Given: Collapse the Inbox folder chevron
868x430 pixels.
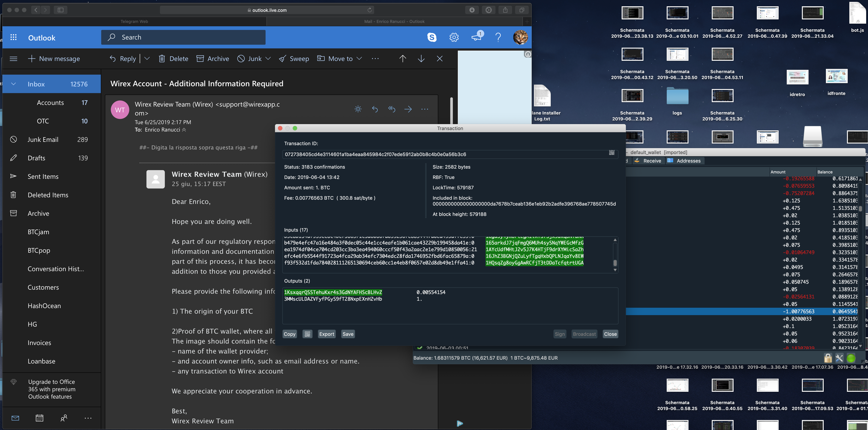Looking at the screenshot, I should [x=13, y=84].
